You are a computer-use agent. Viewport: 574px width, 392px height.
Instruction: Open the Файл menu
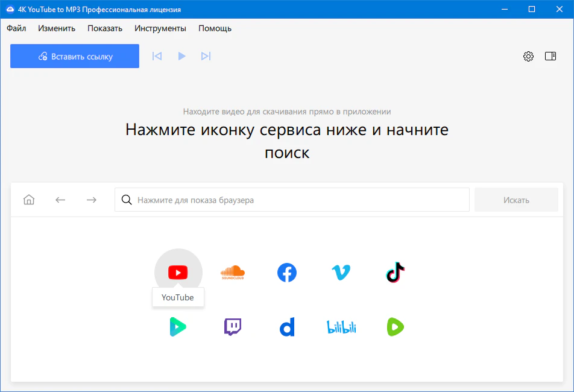coord(16,28)
